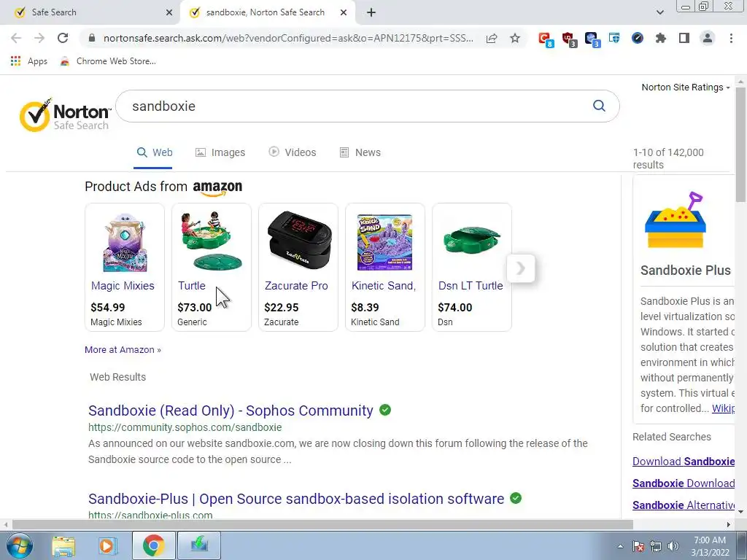Show hidden system tray icons

[x=620, y=546]
